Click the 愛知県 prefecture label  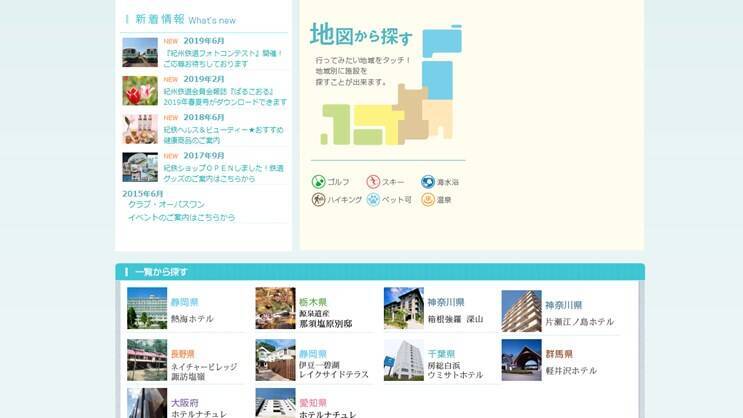point(313,403)
